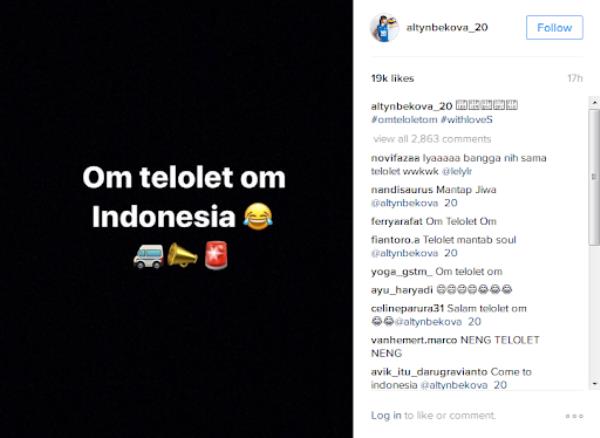Show the 19k likes list

click(x=393, y=78)
